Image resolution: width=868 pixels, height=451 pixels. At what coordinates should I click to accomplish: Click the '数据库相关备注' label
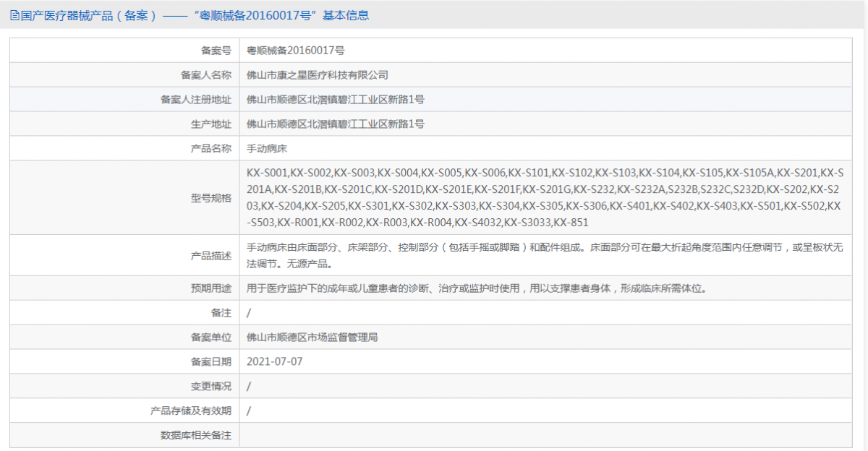click(x=196, y=435)
